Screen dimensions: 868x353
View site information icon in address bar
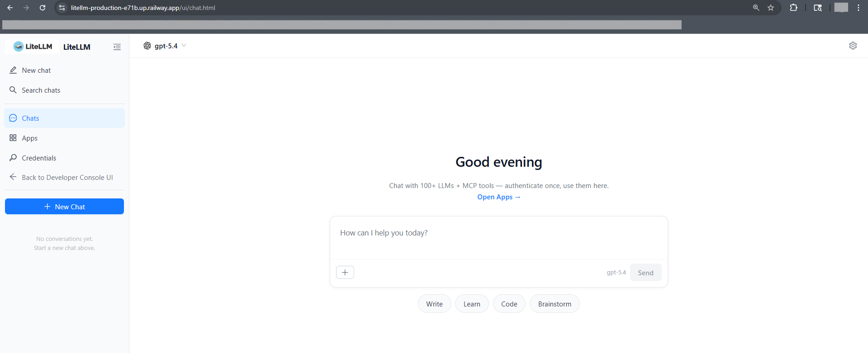coord(62,8)
